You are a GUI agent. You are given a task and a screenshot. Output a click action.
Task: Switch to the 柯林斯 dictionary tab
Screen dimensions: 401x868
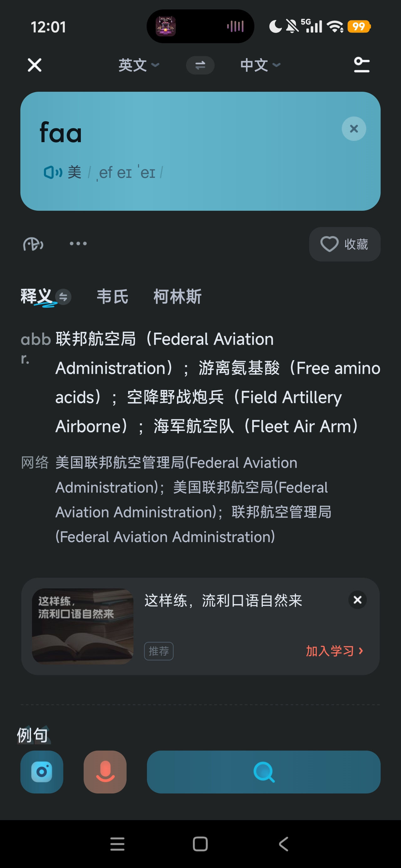[177, 297]
